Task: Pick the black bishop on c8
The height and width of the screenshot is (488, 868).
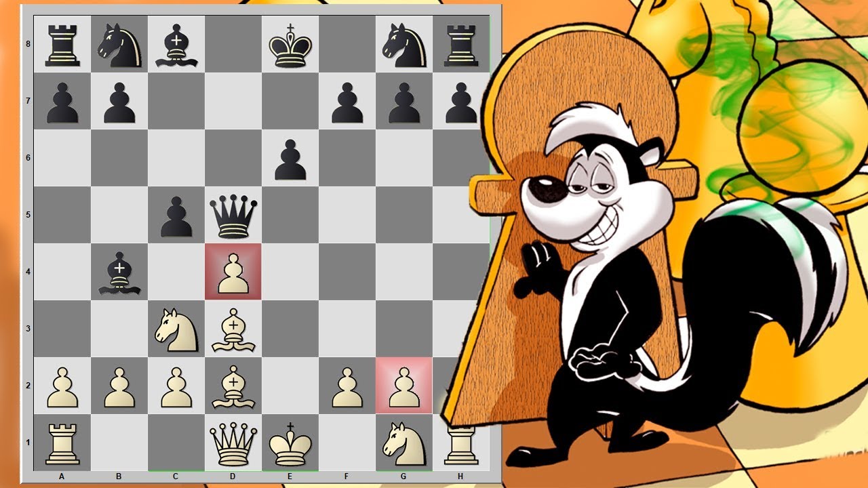Action: click(x=176, y=45)
